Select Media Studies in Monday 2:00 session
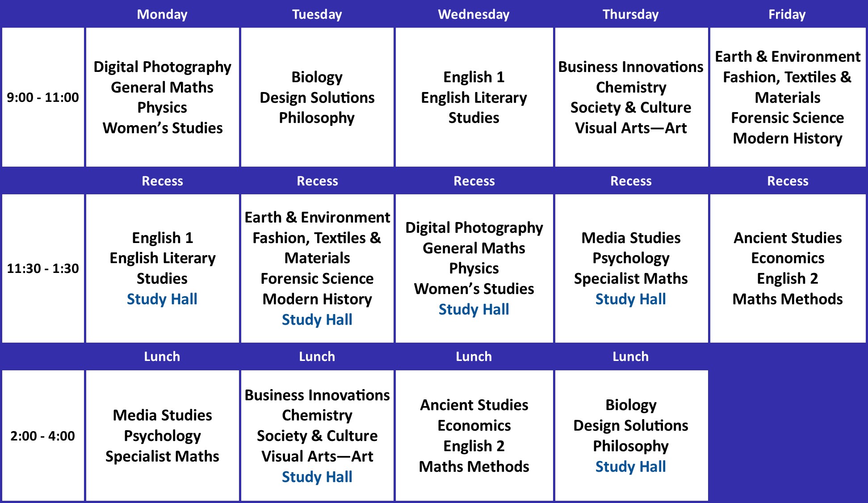Screen dimensions: 868x503 pos(162,415)
